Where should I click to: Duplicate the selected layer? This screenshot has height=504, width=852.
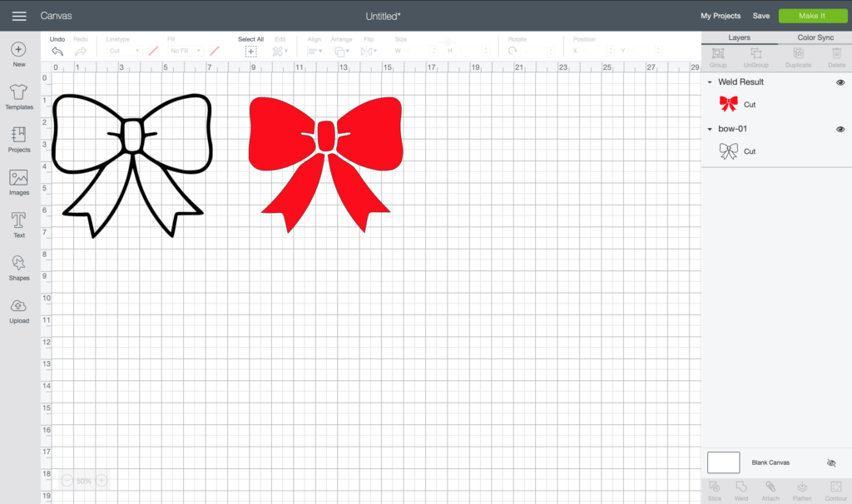pos(798,57)
